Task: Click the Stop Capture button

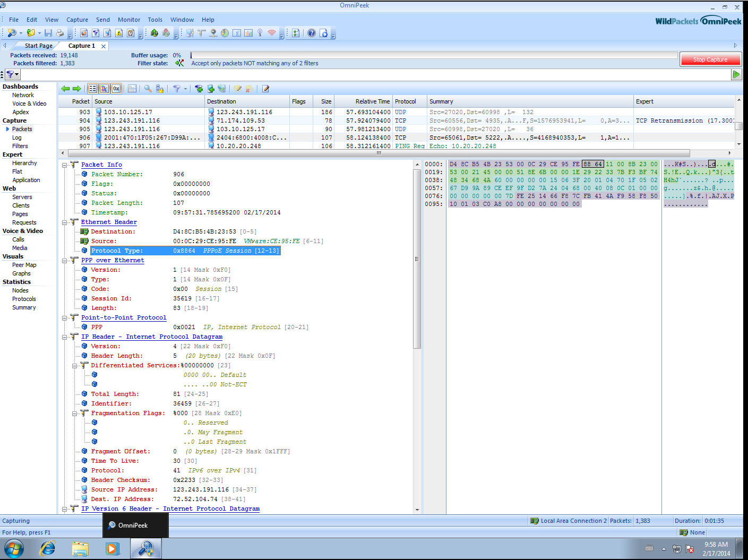Action: point(710,59)
